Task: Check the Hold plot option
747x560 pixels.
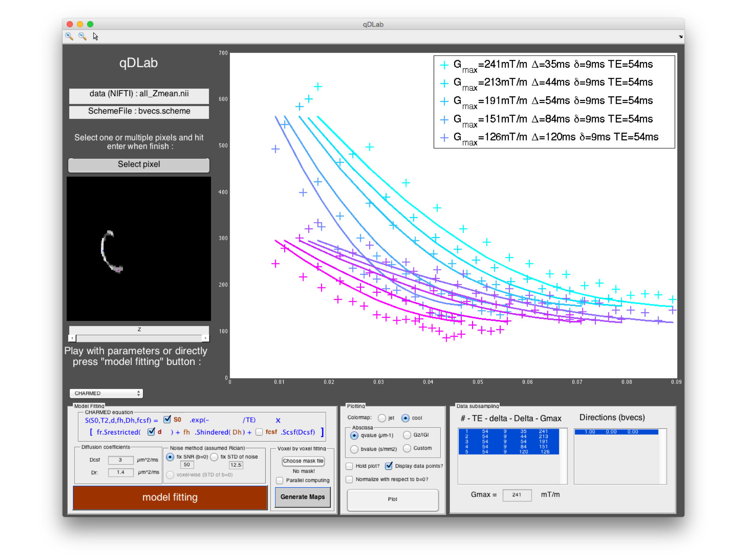Action: (349, 466)
